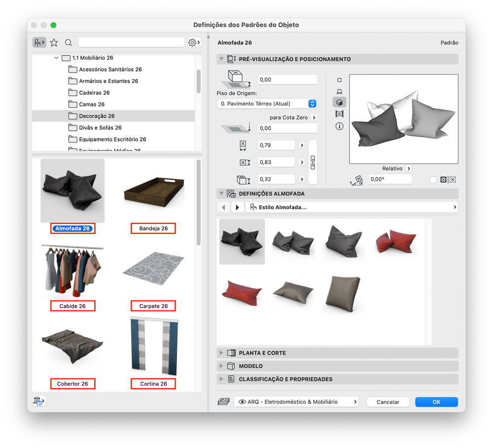Screen dimensions: 493x448
Task: Show the information icon in preview
Action: 339,126
